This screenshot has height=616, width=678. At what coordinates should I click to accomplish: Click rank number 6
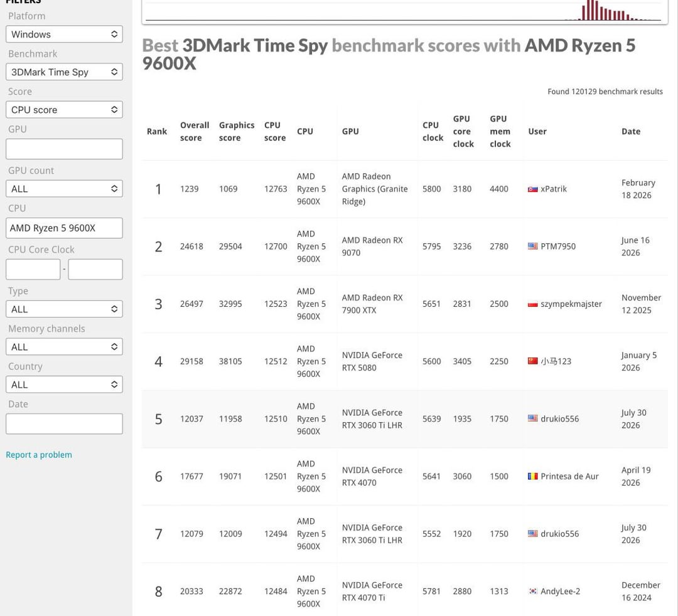coord(158,477)
